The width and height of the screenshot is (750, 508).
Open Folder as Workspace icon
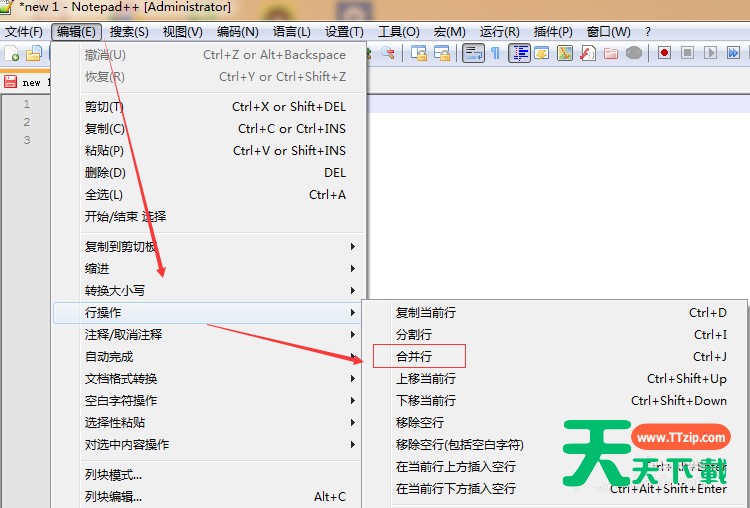coord(610,53)
